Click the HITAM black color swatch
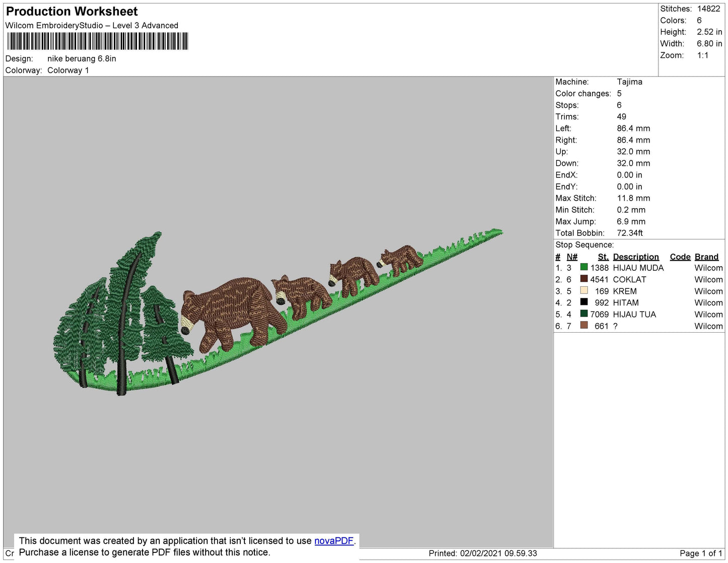Screen dimensions: 728x563 (x=584, y=302)
